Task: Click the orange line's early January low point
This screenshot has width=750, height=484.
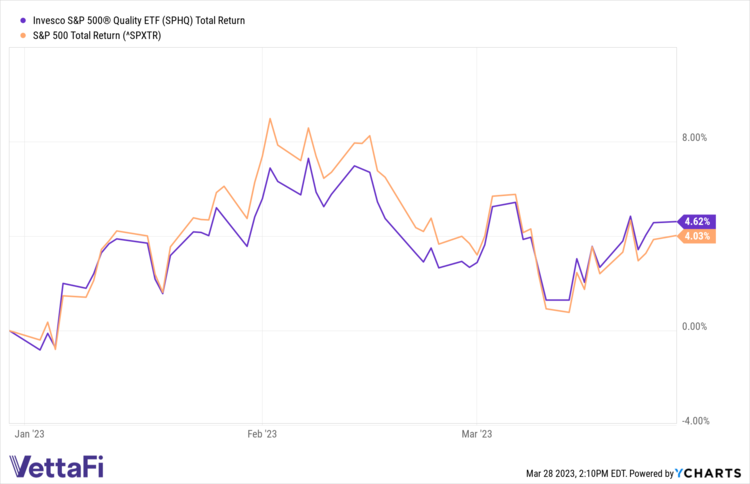Action: pos(55,349)
